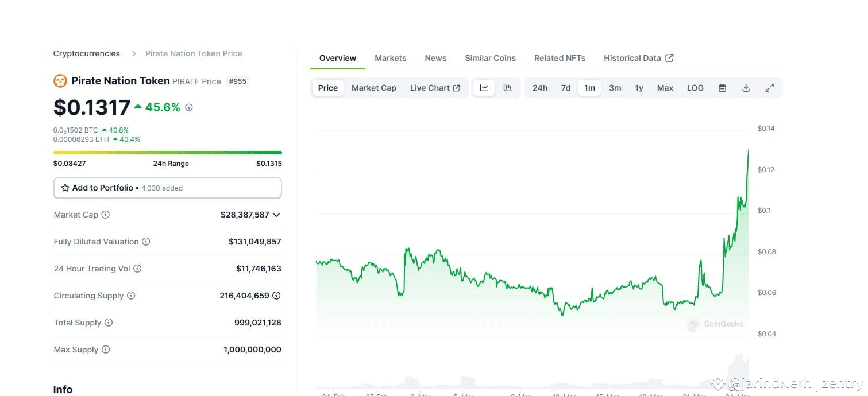868x396 pixels.
Task: Click the $11,746,163 trading volume value
Action: pos(259,269)
